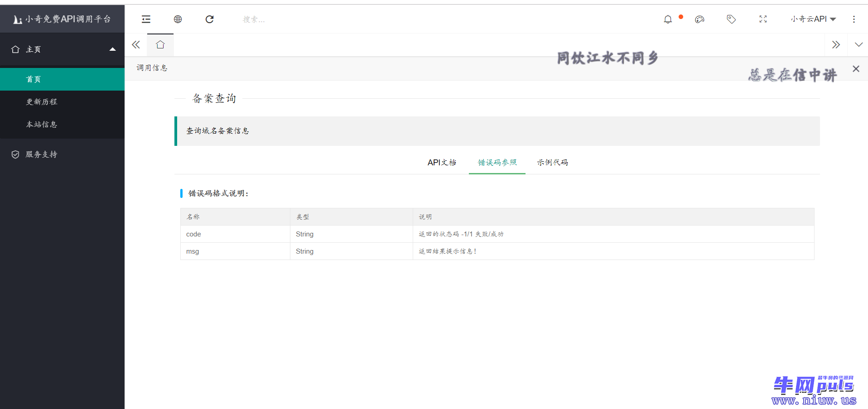
Task: Open 更新历程 in the sidebar
Action: click(62, 102)
